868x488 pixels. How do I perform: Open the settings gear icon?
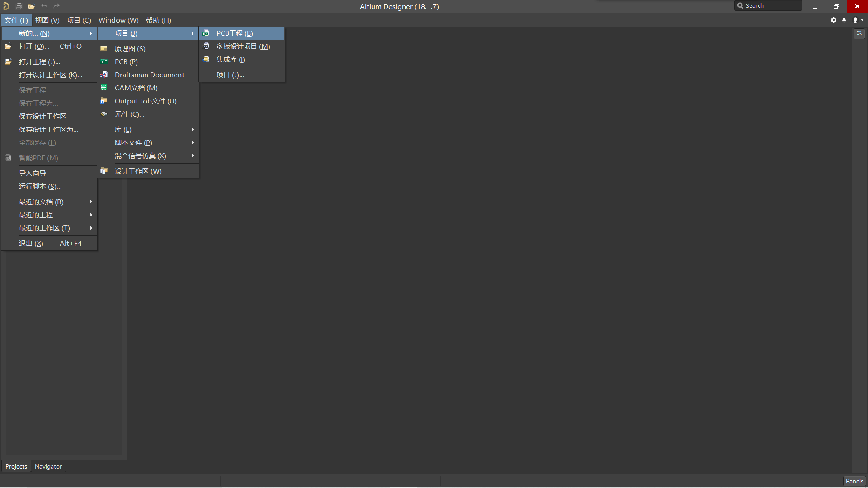point(834,20)
